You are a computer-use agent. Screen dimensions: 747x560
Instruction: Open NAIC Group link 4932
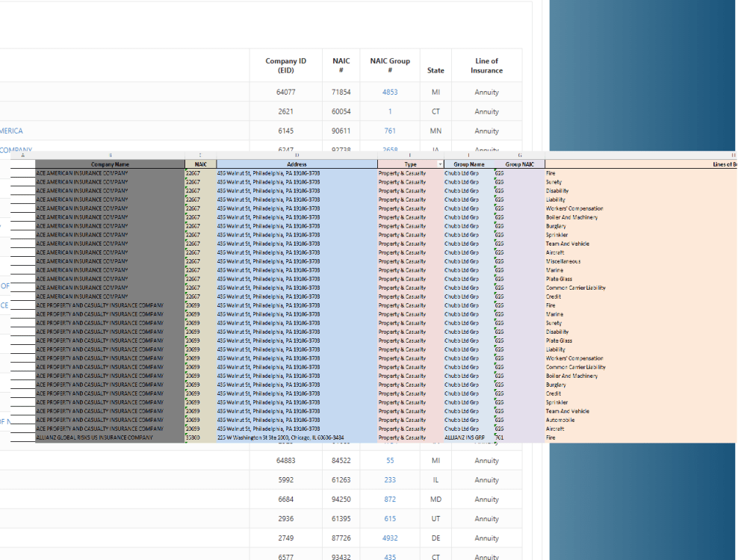(390, 538)
